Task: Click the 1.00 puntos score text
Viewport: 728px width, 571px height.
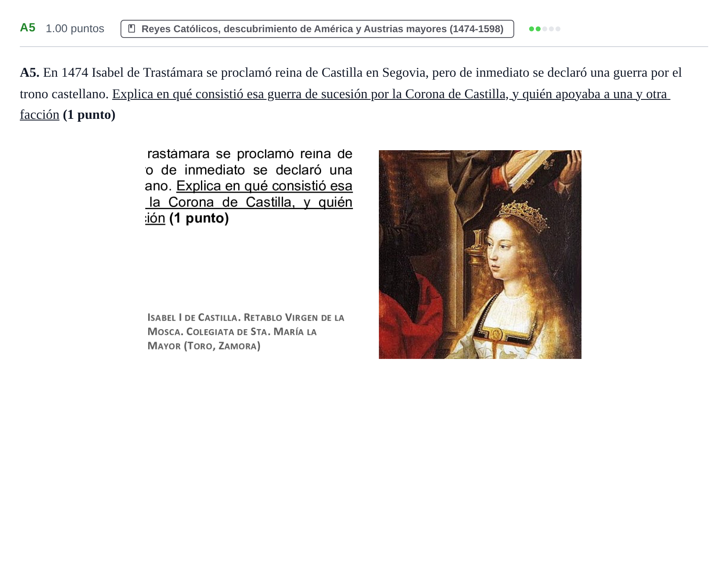Action: click(75, 28)
